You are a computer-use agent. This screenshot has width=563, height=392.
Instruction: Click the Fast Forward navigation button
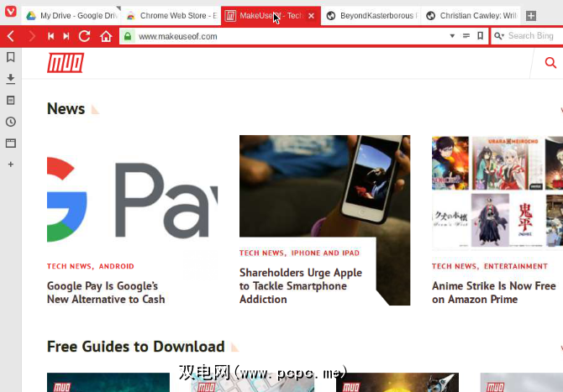pyautogui.click(x=66, y=36)
